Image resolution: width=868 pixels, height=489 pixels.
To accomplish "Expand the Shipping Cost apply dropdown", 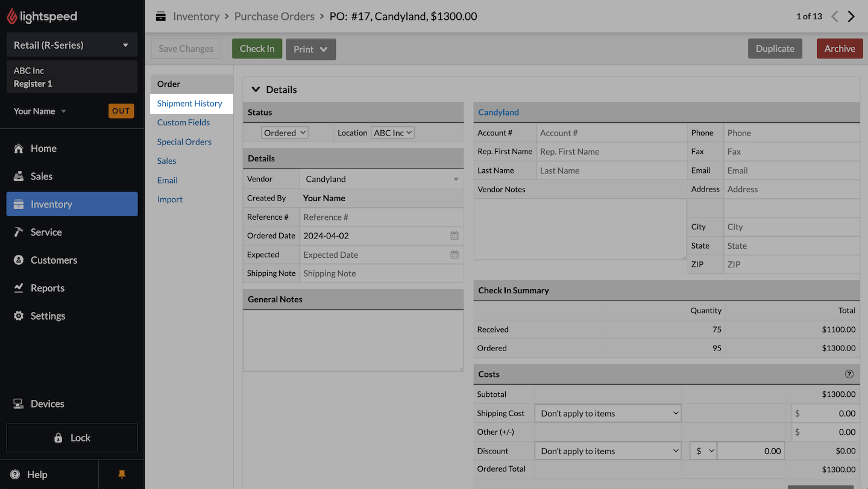I will (608, 413).
